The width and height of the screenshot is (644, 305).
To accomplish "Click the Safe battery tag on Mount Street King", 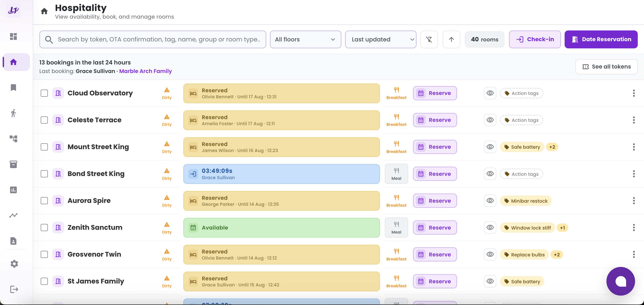I will [x=522, y=147].
